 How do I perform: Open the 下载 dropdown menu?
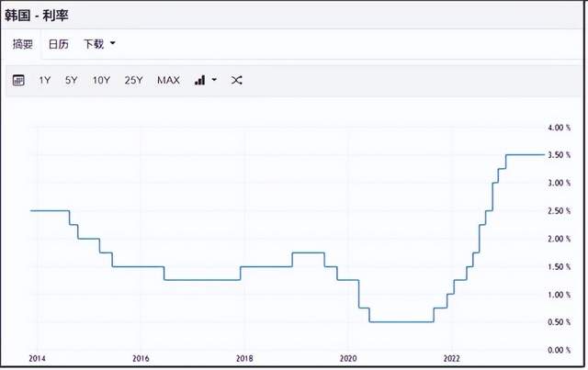[x=99, y=44]
